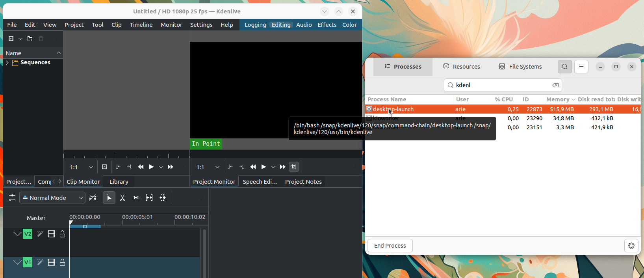Click End Process button
The image size is (644, 278).
[x=390, y=245]
